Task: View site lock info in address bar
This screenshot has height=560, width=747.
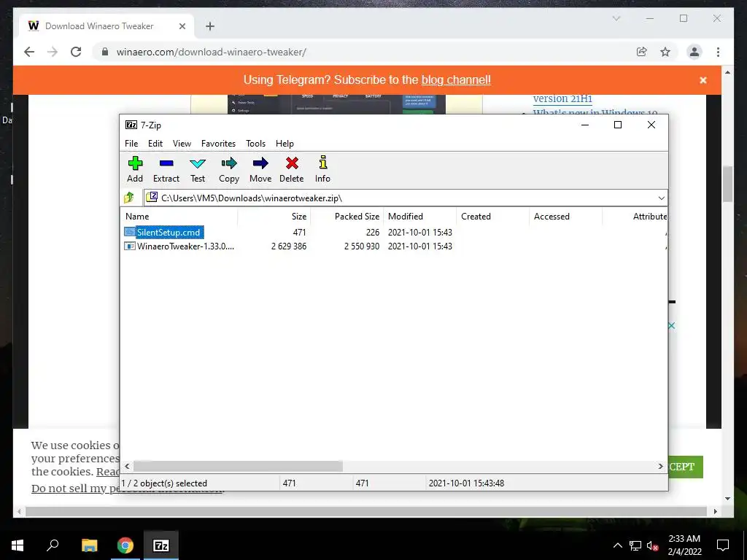Action: click(105, 52)
